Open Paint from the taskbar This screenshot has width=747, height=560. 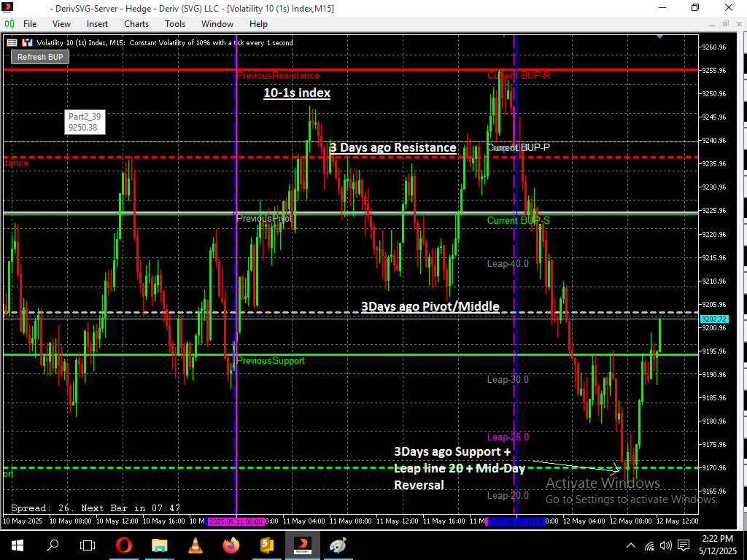tap(338, 545)
